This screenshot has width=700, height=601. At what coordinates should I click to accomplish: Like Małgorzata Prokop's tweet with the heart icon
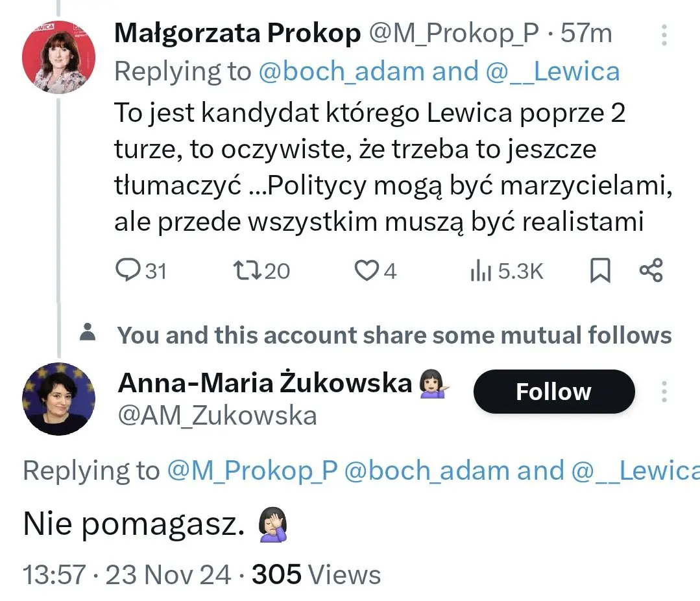tap(366, 270)
